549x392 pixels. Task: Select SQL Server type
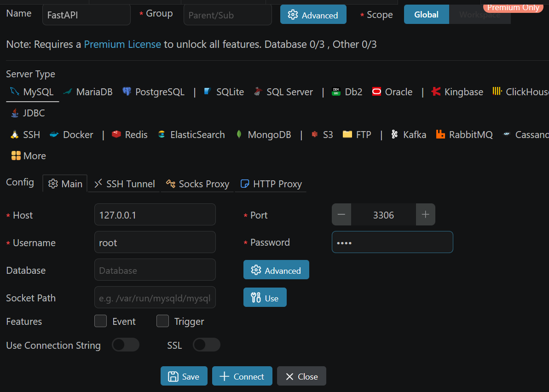tap(283, 92)
